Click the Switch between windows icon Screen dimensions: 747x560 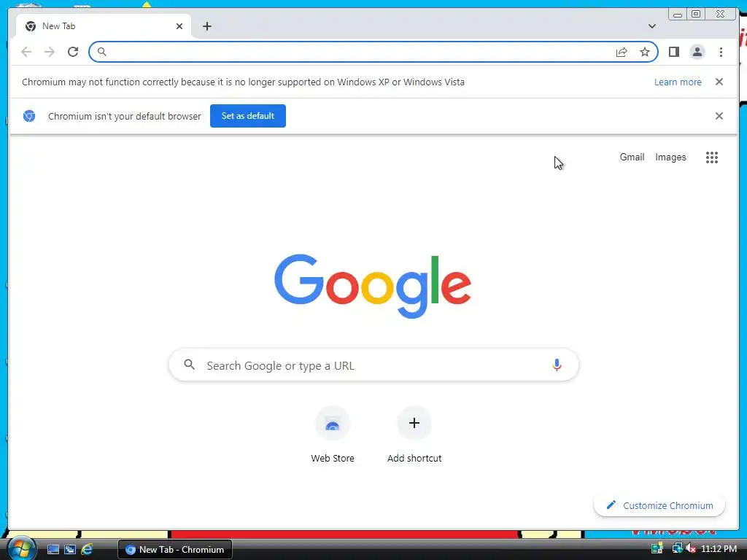click(x=70, y=550)
